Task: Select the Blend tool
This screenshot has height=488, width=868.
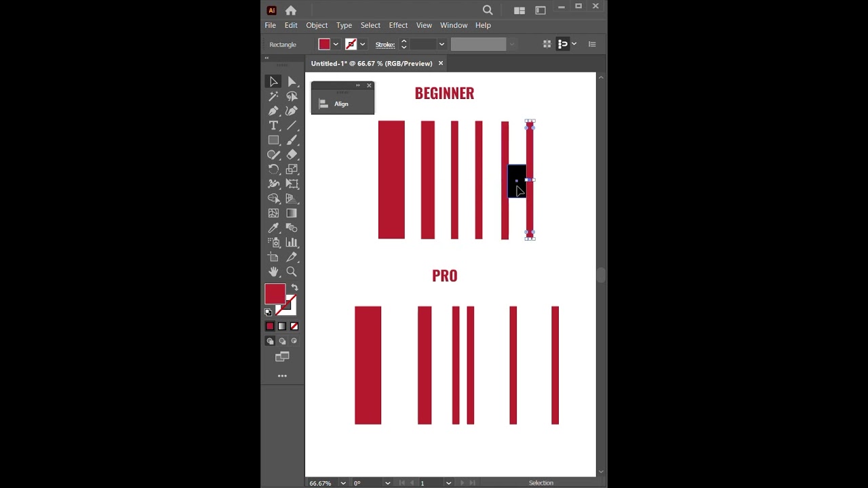Action: pos(292,228)
